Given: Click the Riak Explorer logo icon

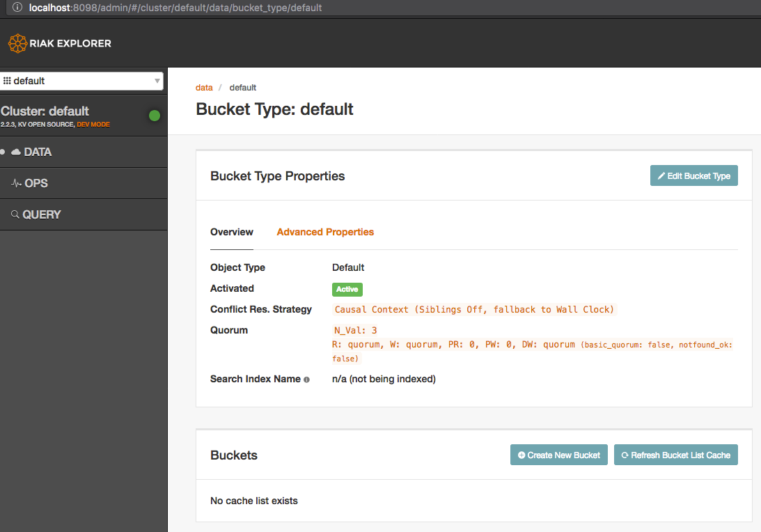Looking at the screenshot, I should 17,43.
